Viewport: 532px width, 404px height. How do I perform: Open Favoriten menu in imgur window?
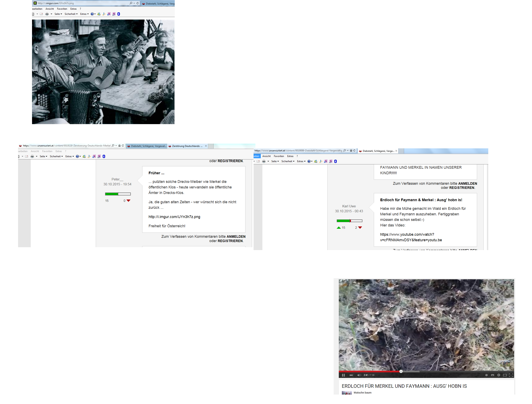(62, 9)
